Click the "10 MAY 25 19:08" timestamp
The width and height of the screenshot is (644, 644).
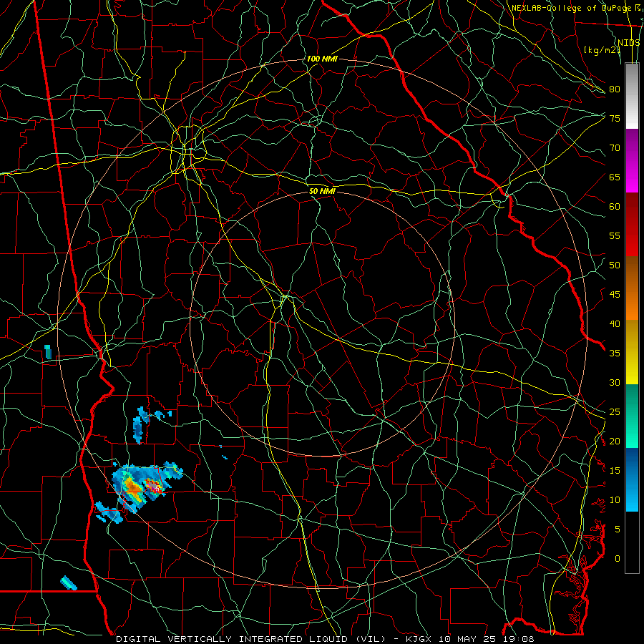[x=486, y=639]
